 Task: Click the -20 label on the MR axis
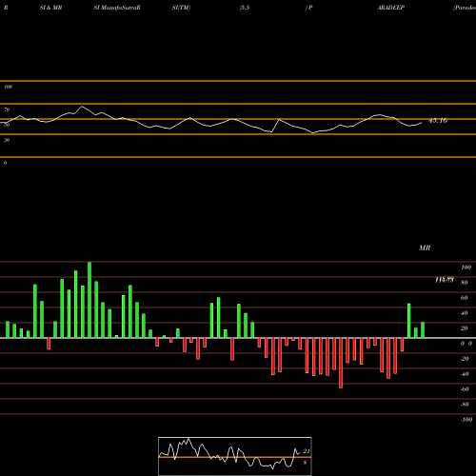[x=465, y=359]
